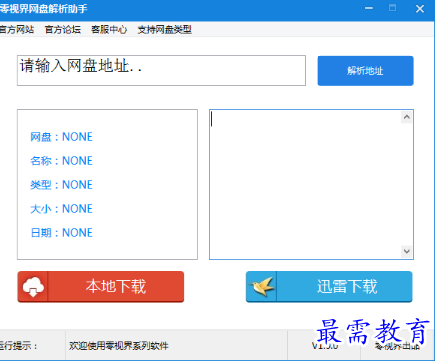Open the 官方网站 menu item
438x363 pixels.
(x=17, y=30)
